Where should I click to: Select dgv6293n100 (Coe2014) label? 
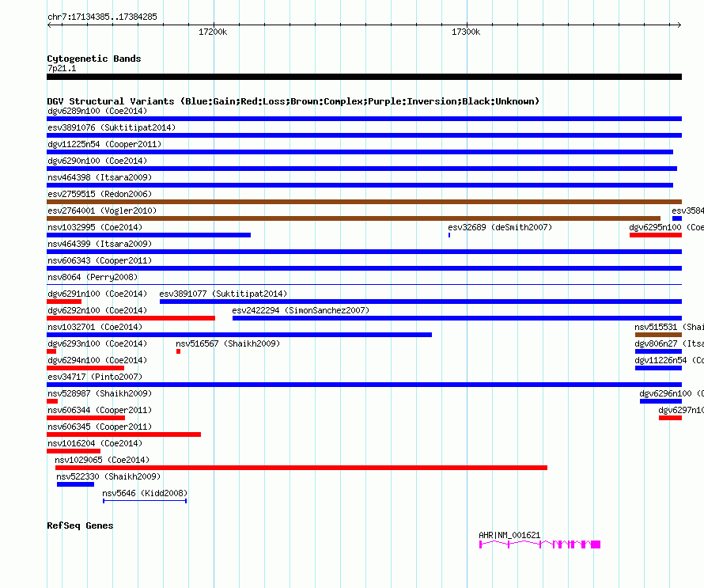[x=97, y=343]
